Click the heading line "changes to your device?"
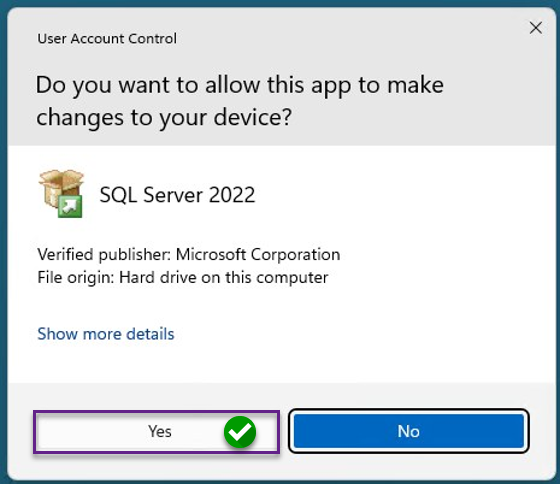560x484 pixels. 164,118
